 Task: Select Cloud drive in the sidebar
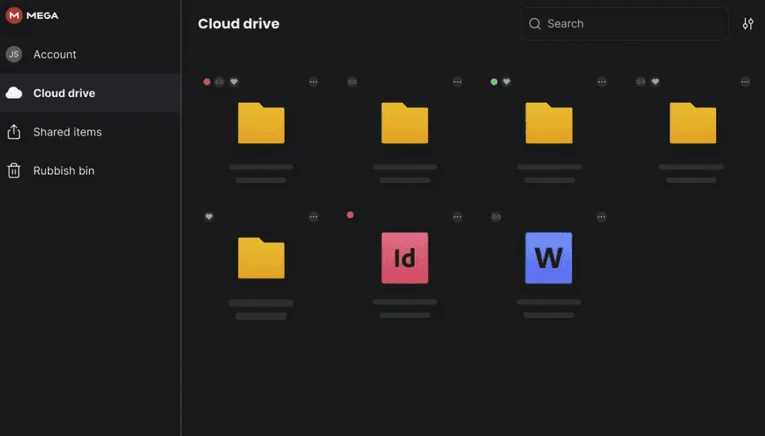tap(90, 93)
